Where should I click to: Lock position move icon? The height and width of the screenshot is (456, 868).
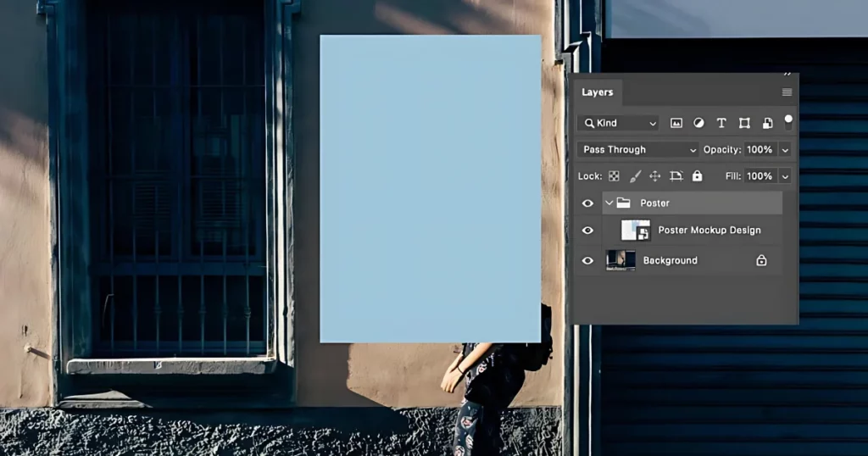pyautogui.click(x=655, y=176)
